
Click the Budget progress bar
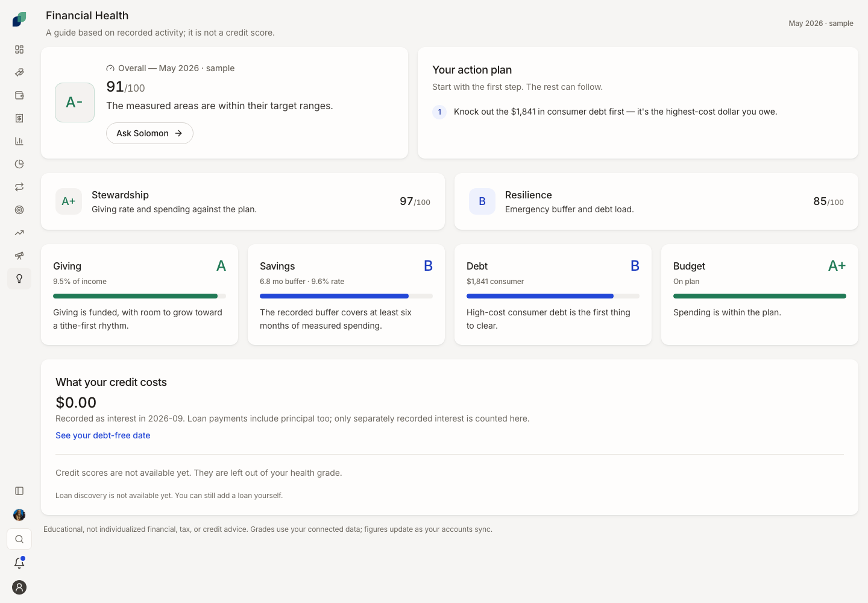click(x=759, y=296)
